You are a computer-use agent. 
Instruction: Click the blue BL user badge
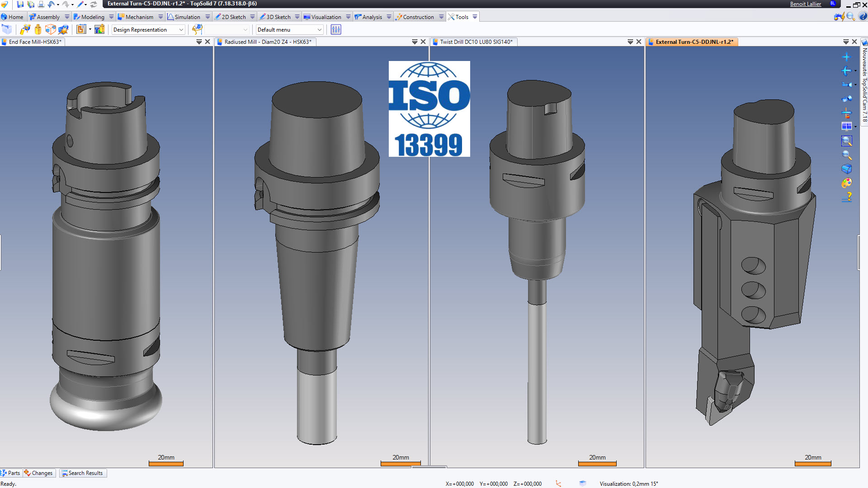click(833, 4)
